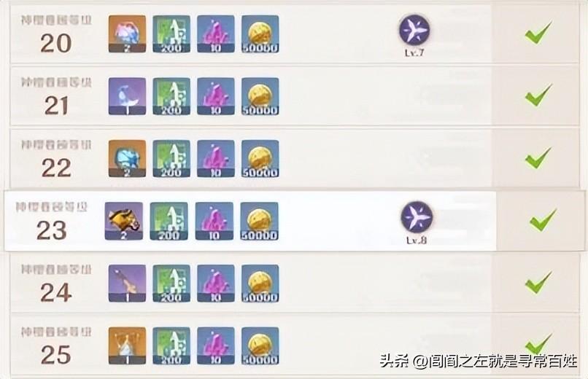588x379 pixels.
Task: Select the Sacred Sakura level 21 row
Action: coord(295,96)
